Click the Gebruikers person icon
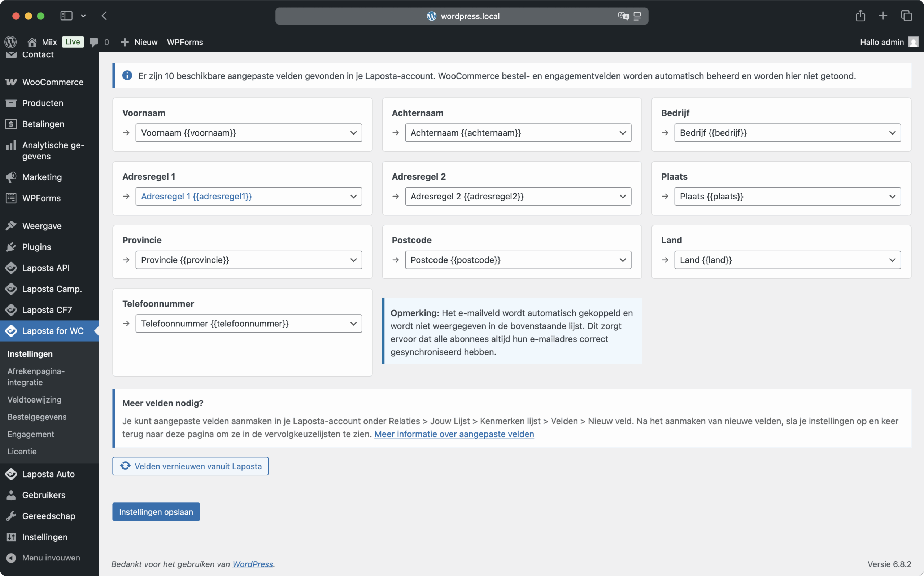Image resolution: width=924 pixels, height=576 pixels. tap(11, 495)
